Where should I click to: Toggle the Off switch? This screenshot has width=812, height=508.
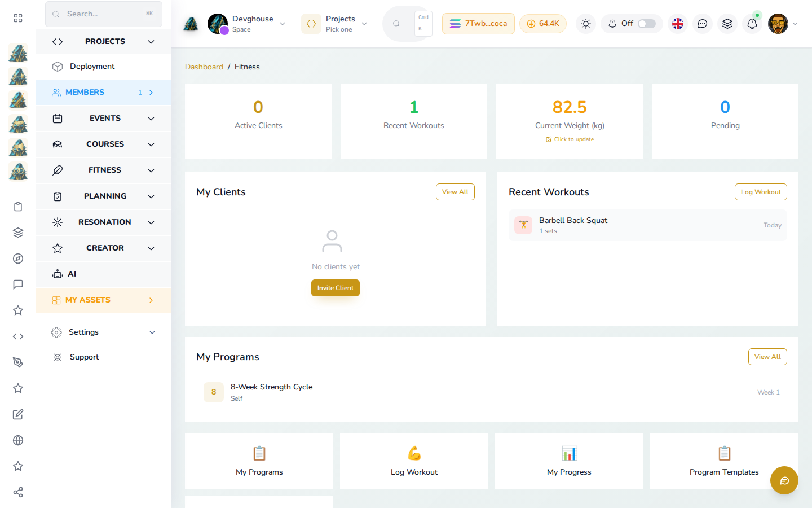click(x=647, y=24)
